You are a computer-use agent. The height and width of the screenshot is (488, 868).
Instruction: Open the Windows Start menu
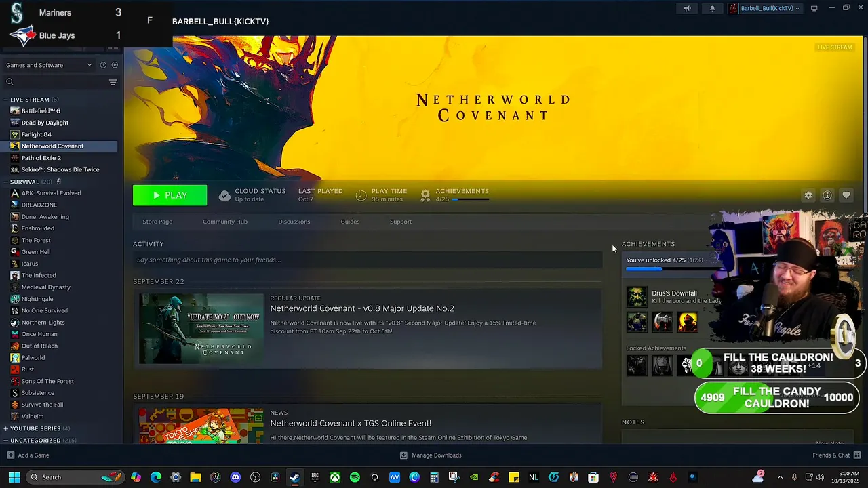(14, 477)
